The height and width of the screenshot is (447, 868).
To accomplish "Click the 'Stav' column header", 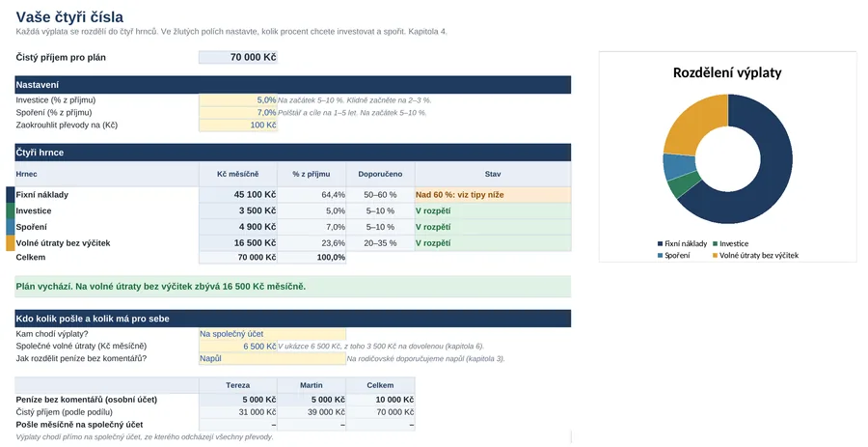I will coord(493,174).
